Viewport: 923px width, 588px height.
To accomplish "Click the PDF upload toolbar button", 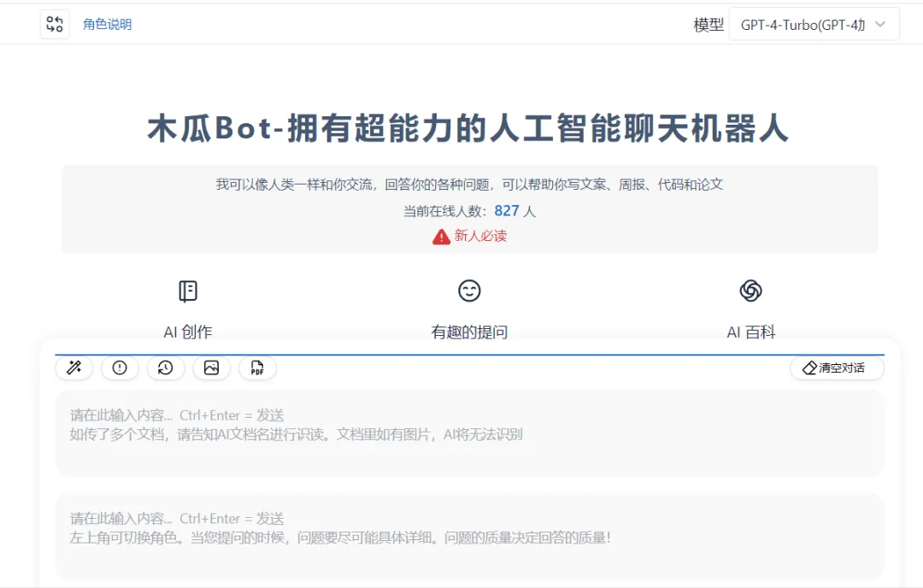I will click(x=257, y=367).
